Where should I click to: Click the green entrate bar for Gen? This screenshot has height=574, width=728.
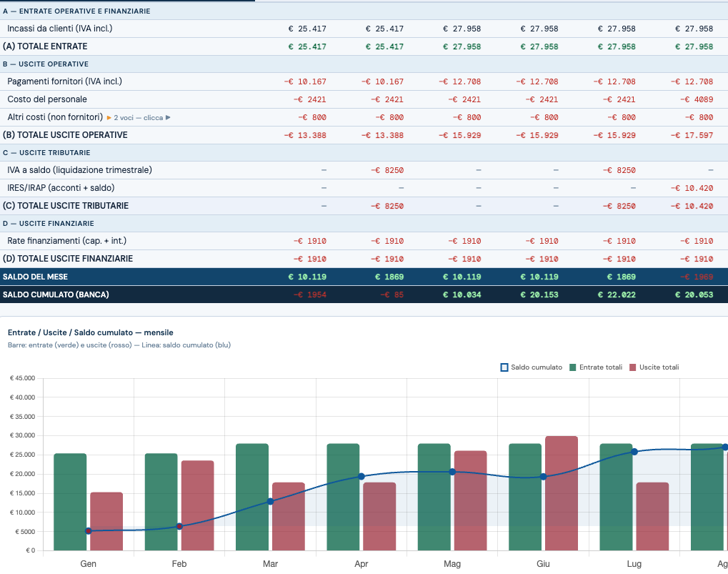click(70, 502)
